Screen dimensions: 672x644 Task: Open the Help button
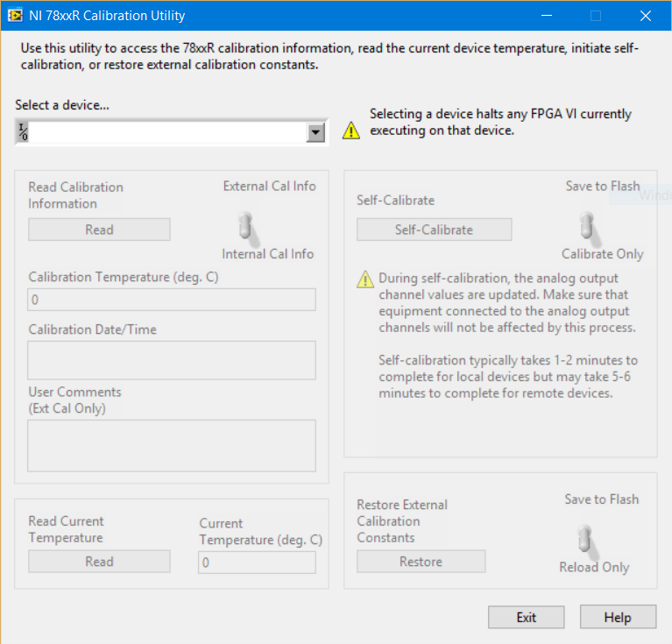point(617,617)
